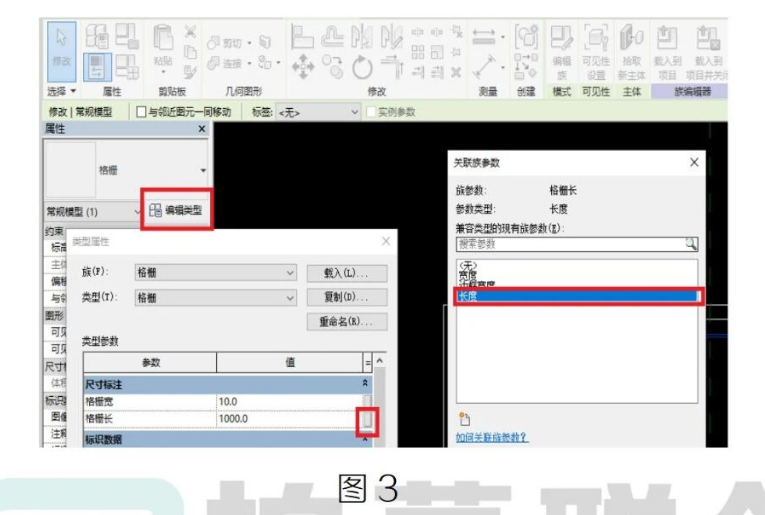Click the 10.0 value cell for 格栅宽
765x515 pixels.
point(289,401)
